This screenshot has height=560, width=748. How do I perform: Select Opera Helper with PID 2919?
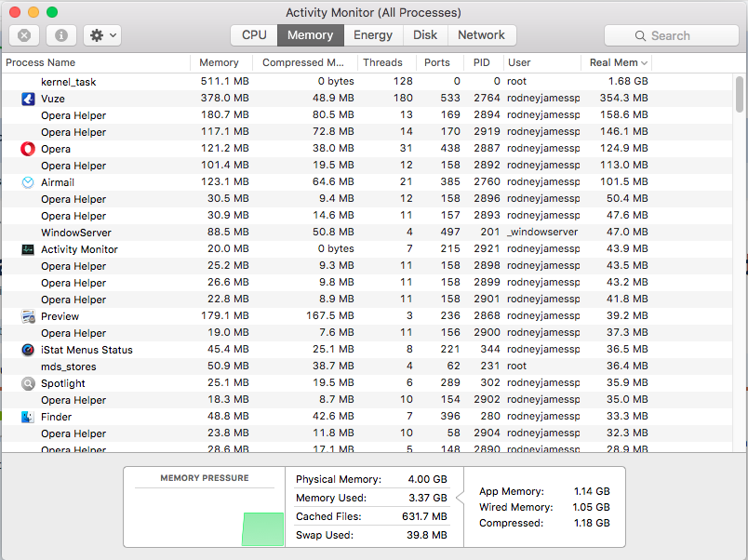(367, 132)
